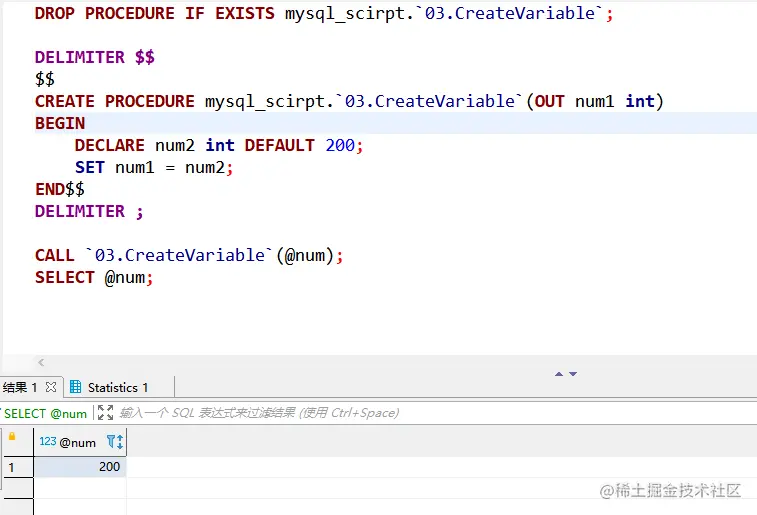Select row number 1 header

tap(18, 467)
